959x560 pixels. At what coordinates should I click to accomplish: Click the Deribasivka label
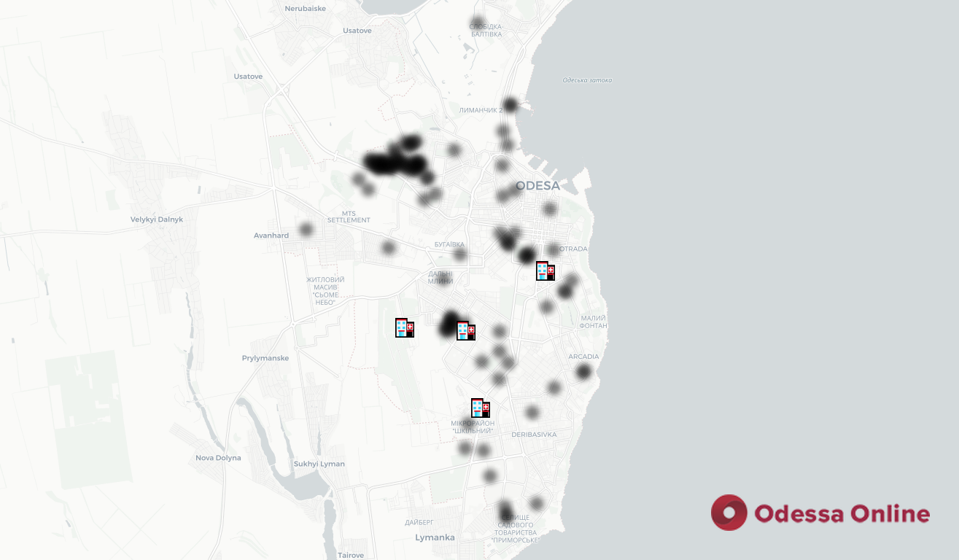(x=534, y=435)
